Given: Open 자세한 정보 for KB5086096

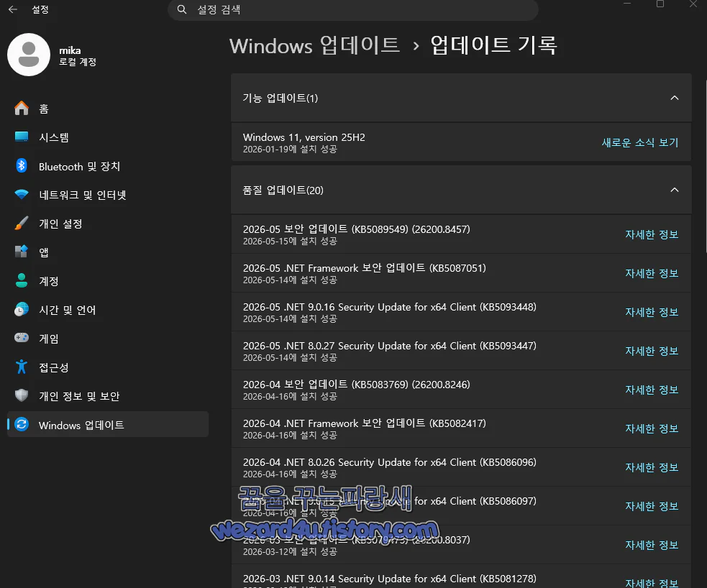Looking at the screenshot, I should 652,467.
